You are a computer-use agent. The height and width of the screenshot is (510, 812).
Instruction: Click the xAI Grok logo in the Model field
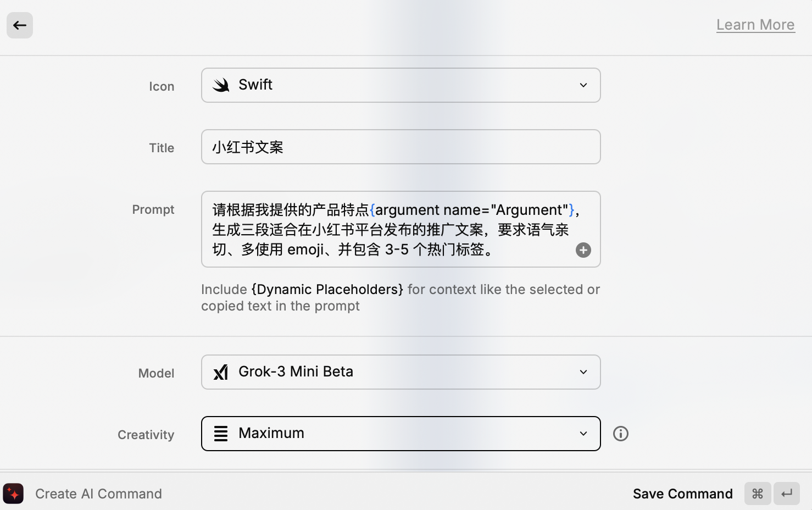(221, 372)
